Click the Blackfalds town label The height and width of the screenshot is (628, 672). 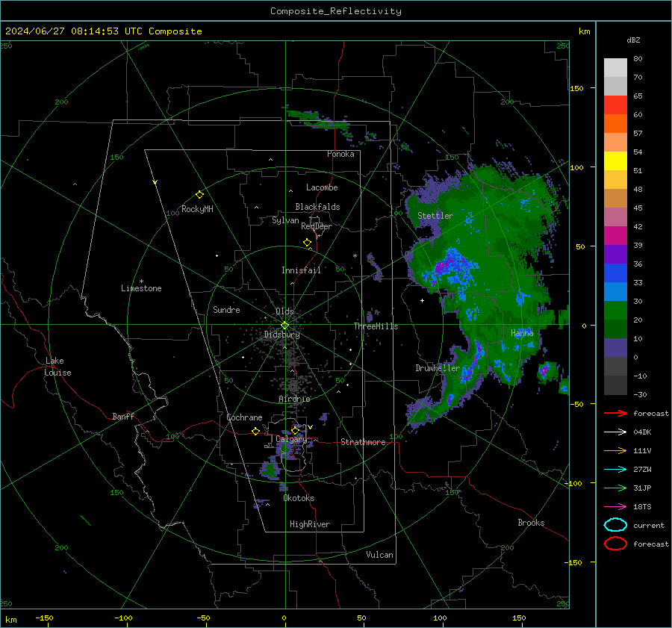[317, 207]
